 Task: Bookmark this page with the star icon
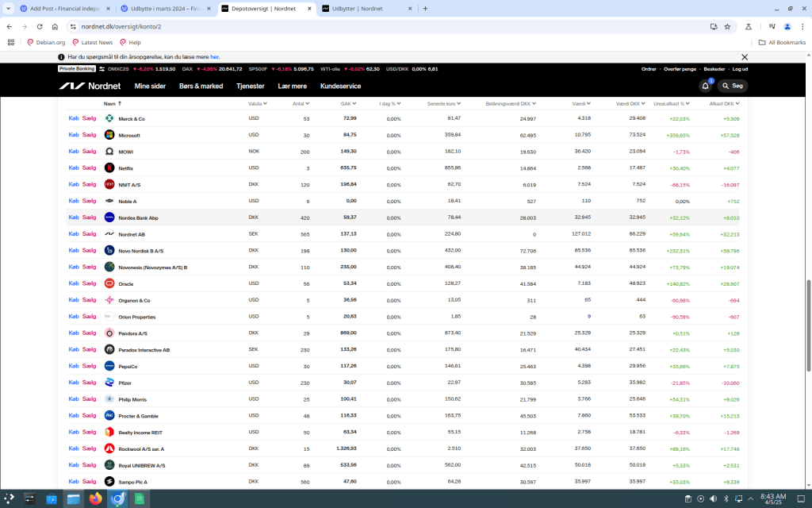click(727, 26)
